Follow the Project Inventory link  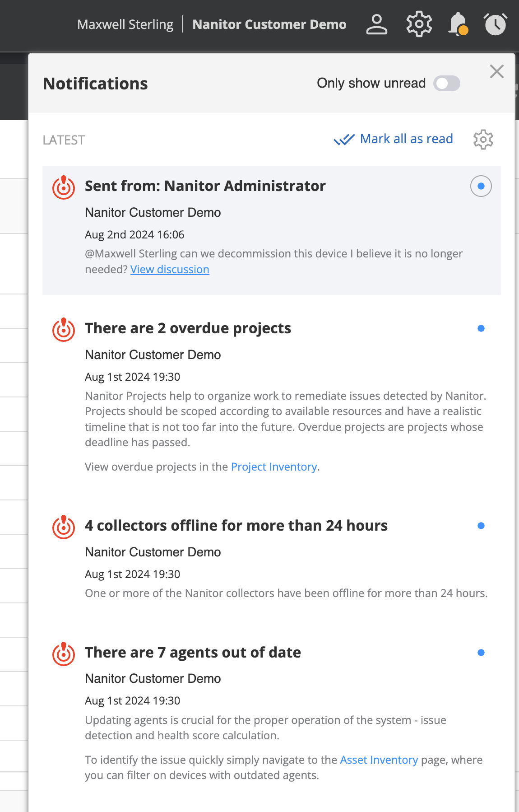pos(273,467)
